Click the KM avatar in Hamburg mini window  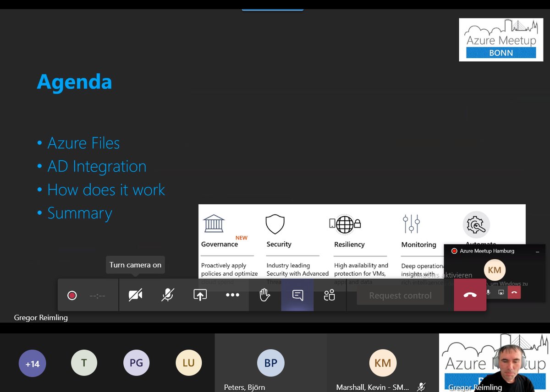tap(495, 270)
